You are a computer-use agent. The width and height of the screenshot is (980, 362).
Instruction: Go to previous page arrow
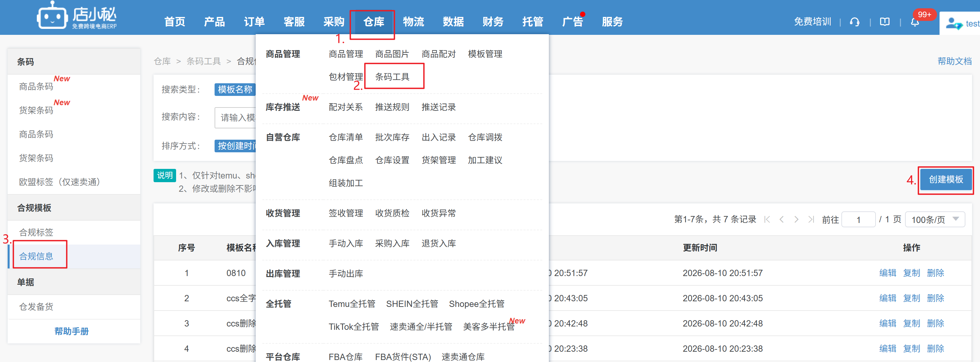click(781, 219)
